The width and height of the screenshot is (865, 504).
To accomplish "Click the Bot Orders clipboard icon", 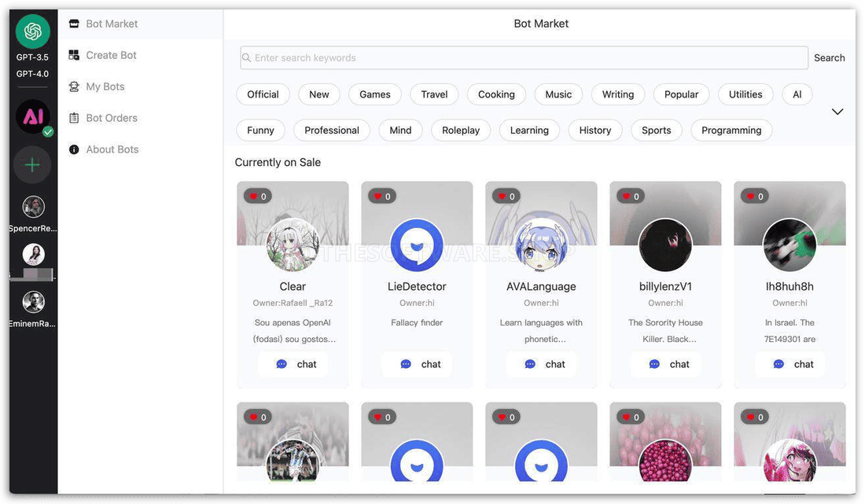I will 74,118.
